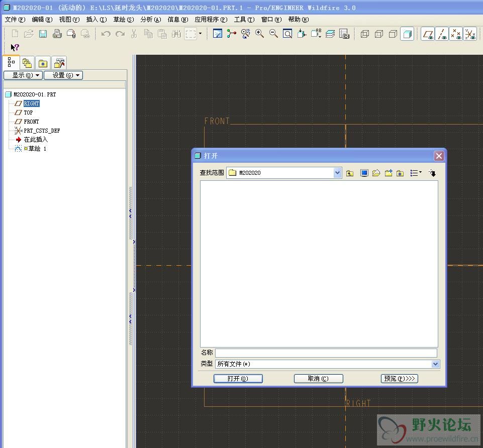Open the 视图 menu
Viewport: 483px width, 448px height.
coord(69,20)
